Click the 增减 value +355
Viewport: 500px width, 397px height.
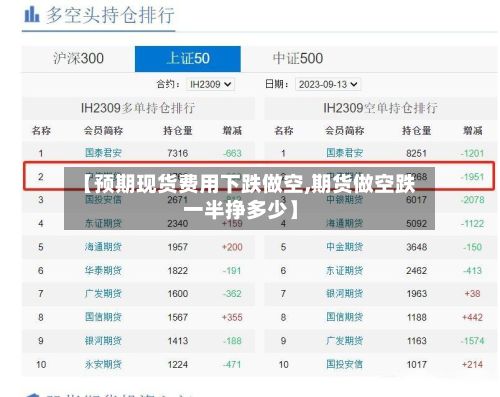[x=232, y=317]
